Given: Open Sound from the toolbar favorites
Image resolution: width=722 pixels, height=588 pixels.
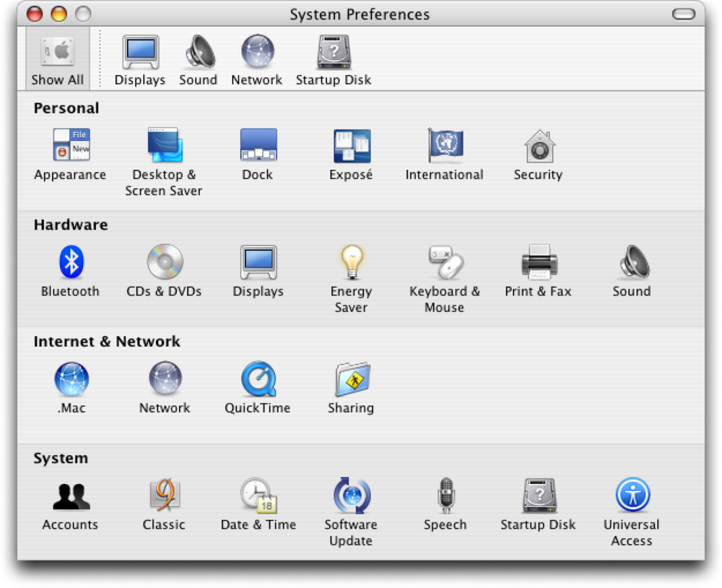Looking at the screenshot, I should (199, 60).
